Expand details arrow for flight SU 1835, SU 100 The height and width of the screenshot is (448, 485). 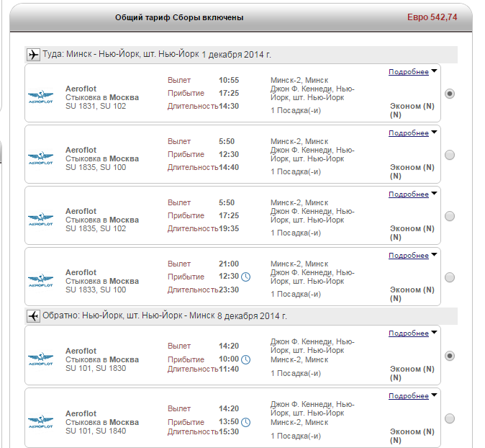tap(435, 133)
